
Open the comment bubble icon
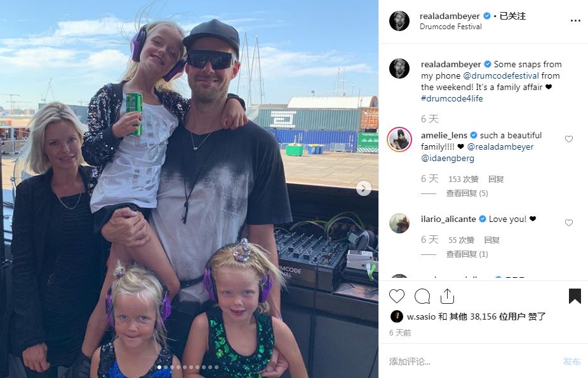point(422,296)
